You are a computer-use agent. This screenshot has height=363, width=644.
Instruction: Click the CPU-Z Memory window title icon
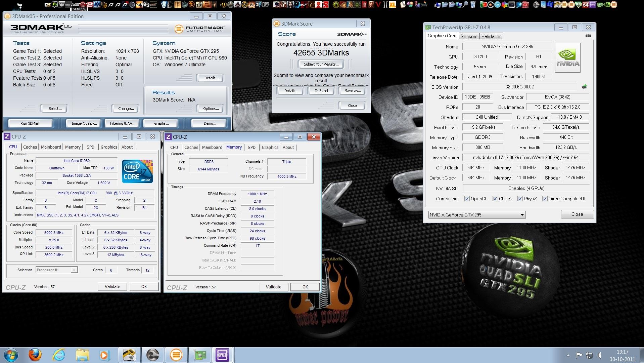click(x=169, y=137)
